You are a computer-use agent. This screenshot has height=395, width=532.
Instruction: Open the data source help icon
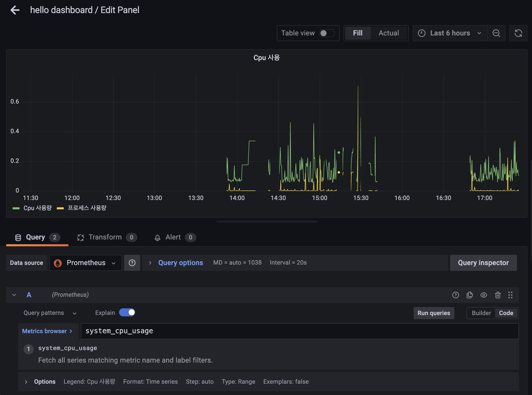click(x=132, y=263)
